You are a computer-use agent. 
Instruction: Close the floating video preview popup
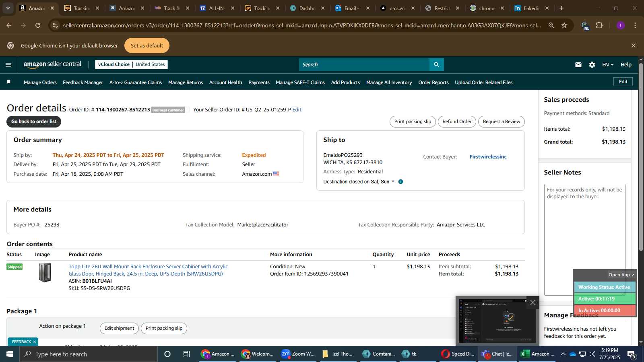coord(533,302)
